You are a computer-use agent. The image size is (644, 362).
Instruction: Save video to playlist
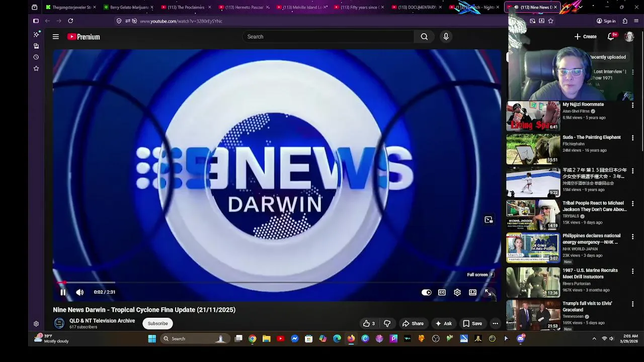pos(472,324)
